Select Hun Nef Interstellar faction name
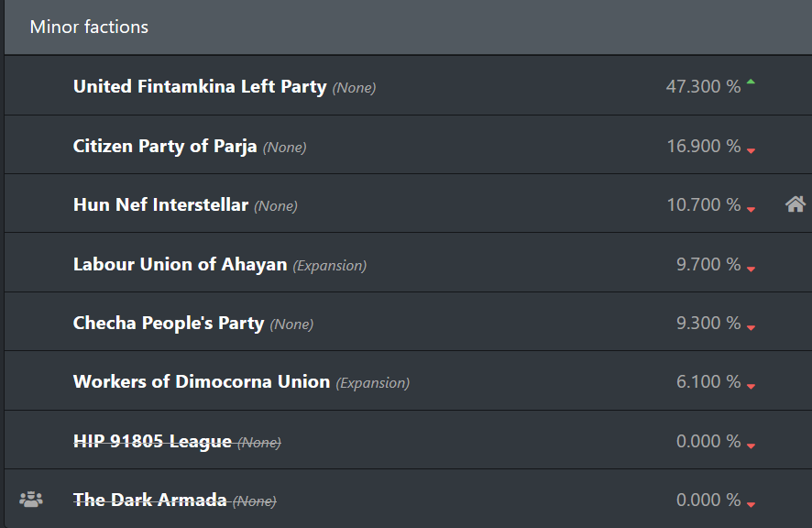 coord(160,204)
